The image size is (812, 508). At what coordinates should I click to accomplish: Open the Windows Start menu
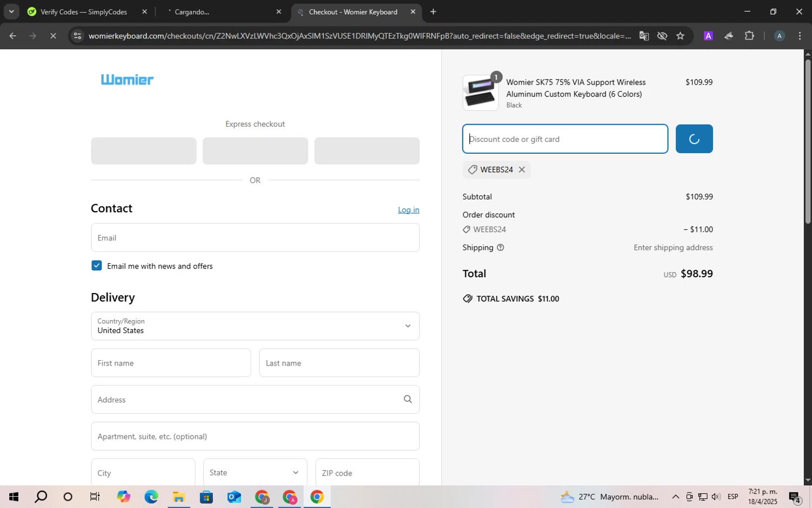coord(14,497)
